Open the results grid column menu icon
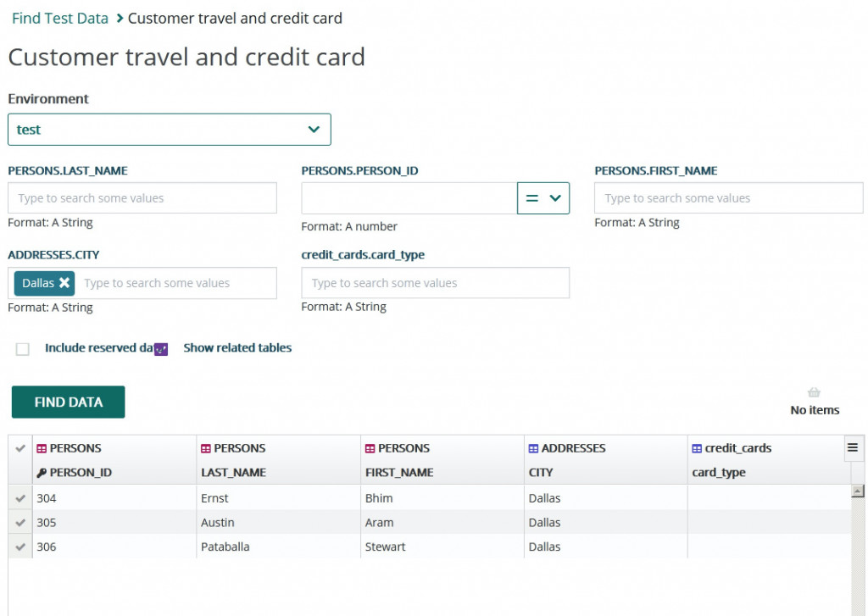This screenshot has width=868, height=616. tap(853, 448)
